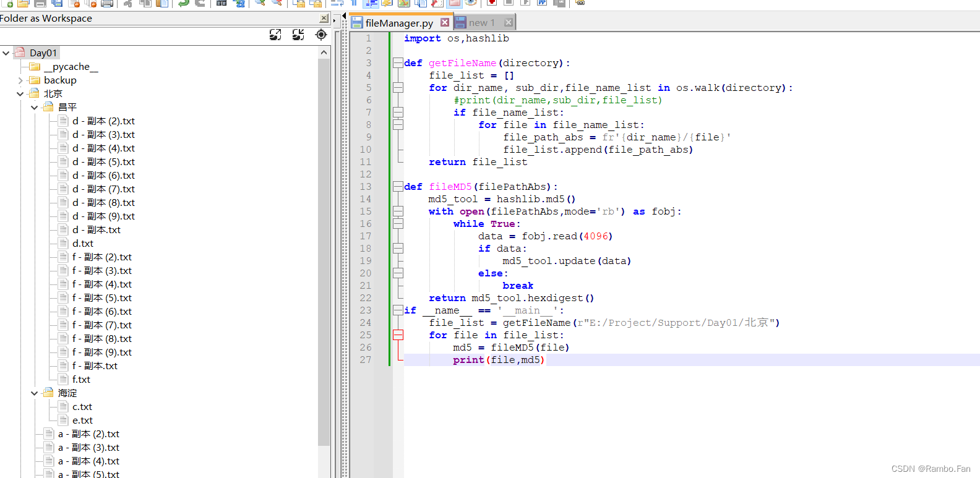The image size is (980, 478).
Task: Click the workspace tree vertical scrollbar thumb
Action: 324,252
